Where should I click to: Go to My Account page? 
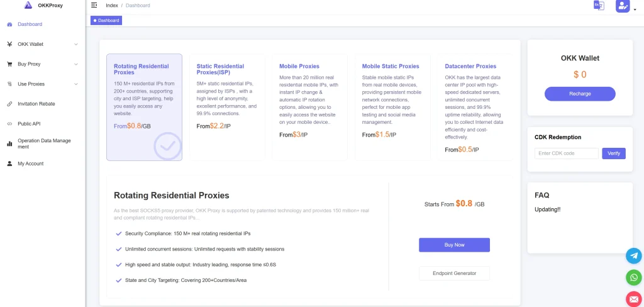pos(30,164)
